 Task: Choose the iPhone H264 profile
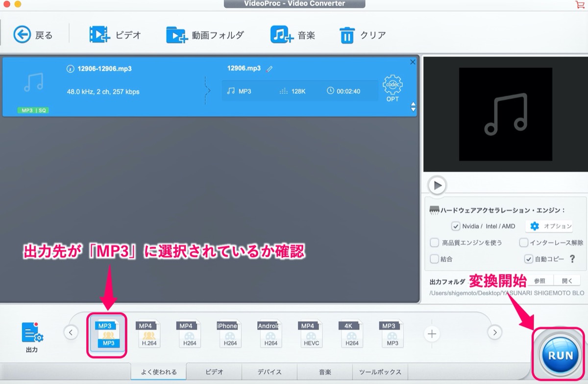229,334
